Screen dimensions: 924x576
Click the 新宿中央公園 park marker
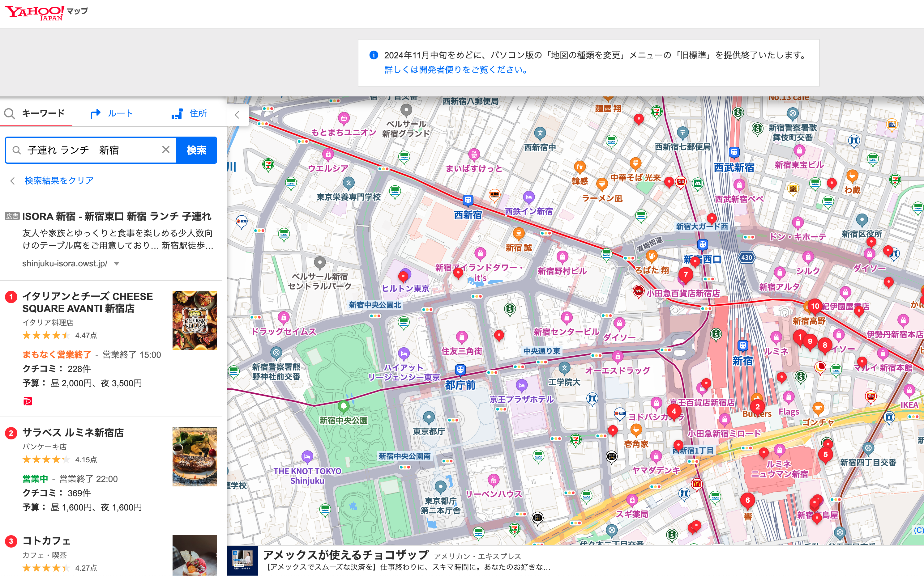[x=344, y=406]
